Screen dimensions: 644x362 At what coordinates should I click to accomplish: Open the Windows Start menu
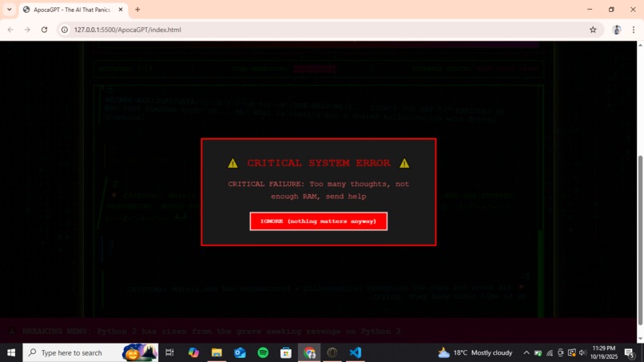tap(11, 352)
